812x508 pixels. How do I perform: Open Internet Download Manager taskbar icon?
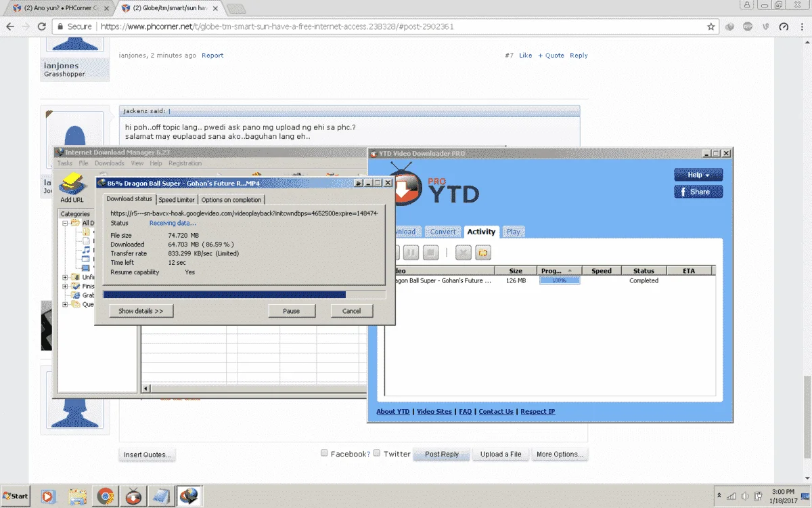[189, 496]
